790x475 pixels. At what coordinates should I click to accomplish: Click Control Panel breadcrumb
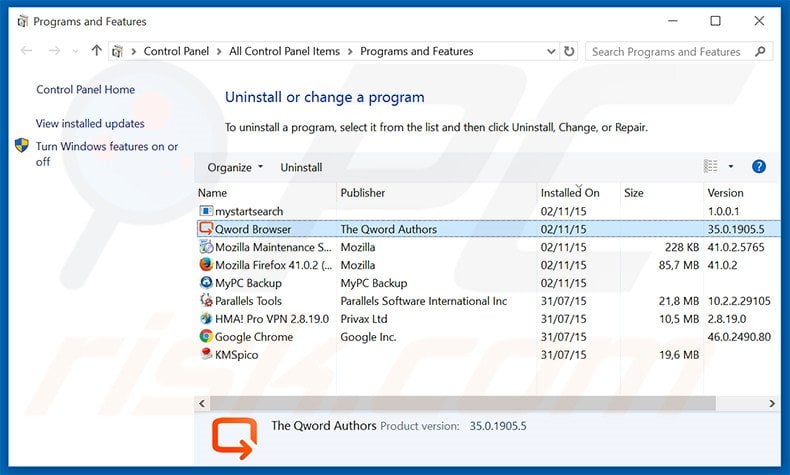176,51
